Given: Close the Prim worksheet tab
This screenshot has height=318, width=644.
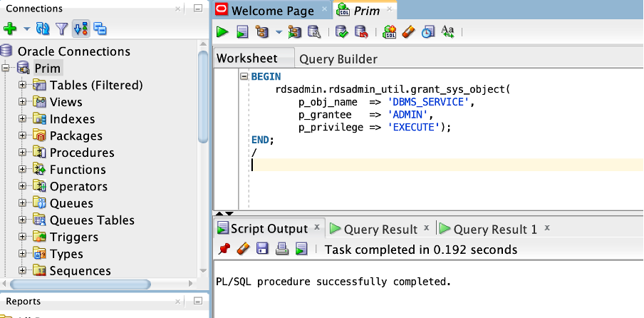Looking at the screenshot, I should (390, 9).
